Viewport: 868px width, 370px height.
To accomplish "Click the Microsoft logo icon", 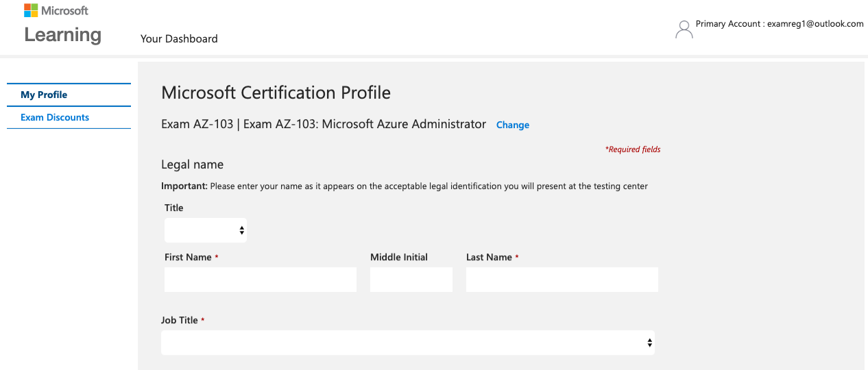I will (31, 10).
